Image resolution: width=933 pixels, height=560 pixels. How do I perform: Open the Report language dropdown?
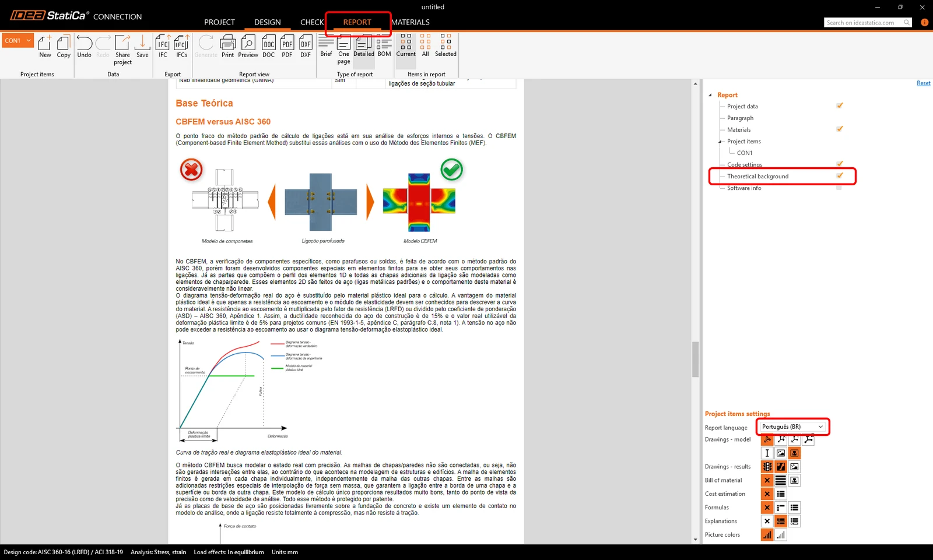(792, 427)
